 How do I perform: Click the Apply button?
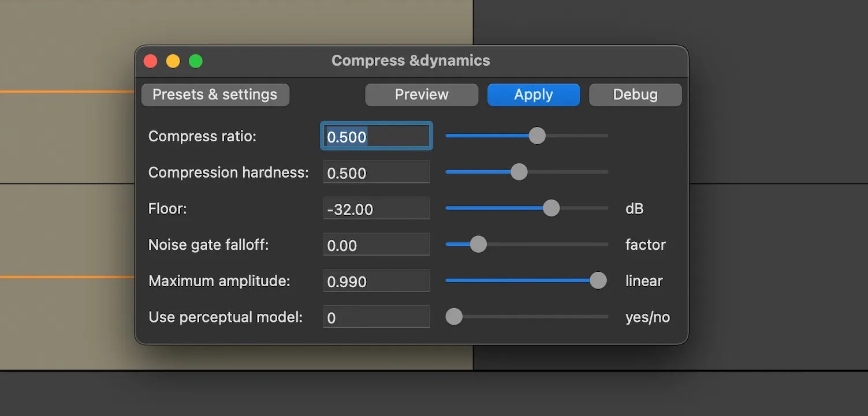coord(532,94)
